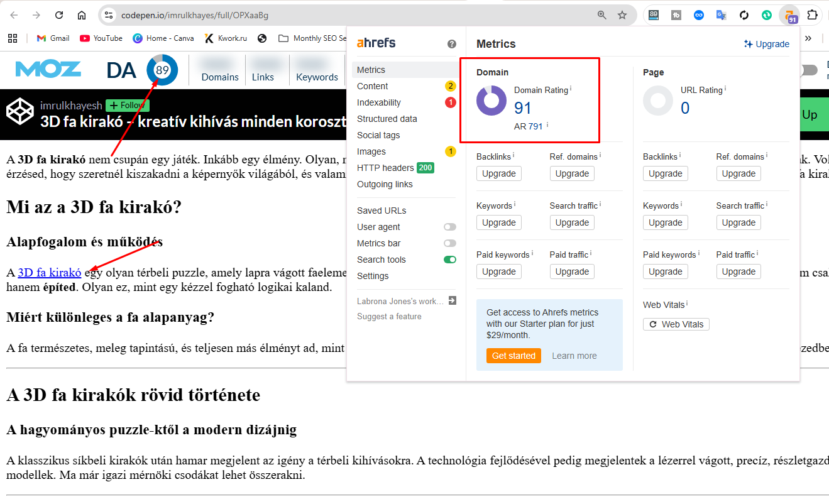Screen dimensions: 829x504
Task: Click Upgrade under Domain Ref. domains
Action: 572,173
